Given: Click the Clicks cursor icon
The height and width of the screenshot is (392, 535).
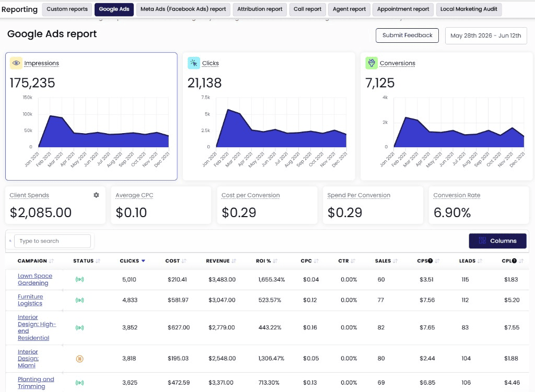Looking at the screenshot, I should (x=194, y=63).
